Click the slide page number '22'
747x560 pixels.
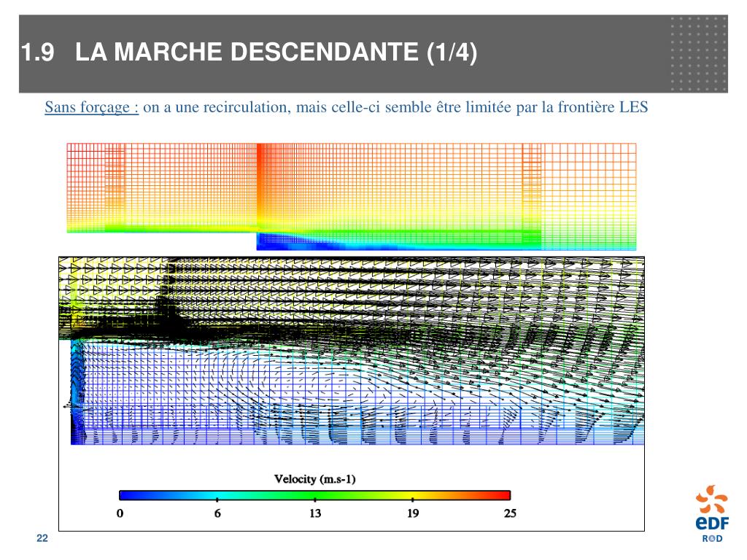point(42,538)
